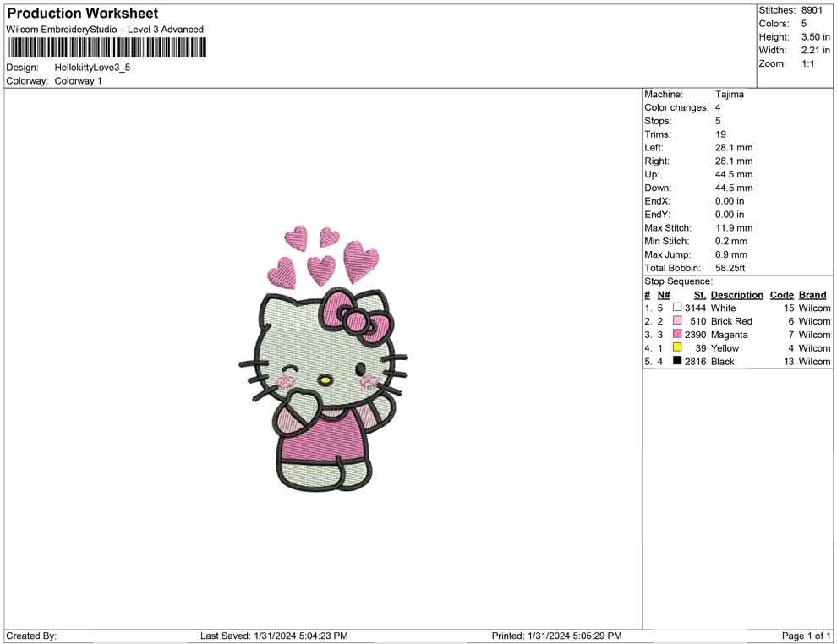837x644 pixels.
Task: Click the Total Bobbin value '58.25ft'
Action: click(730, 268)
